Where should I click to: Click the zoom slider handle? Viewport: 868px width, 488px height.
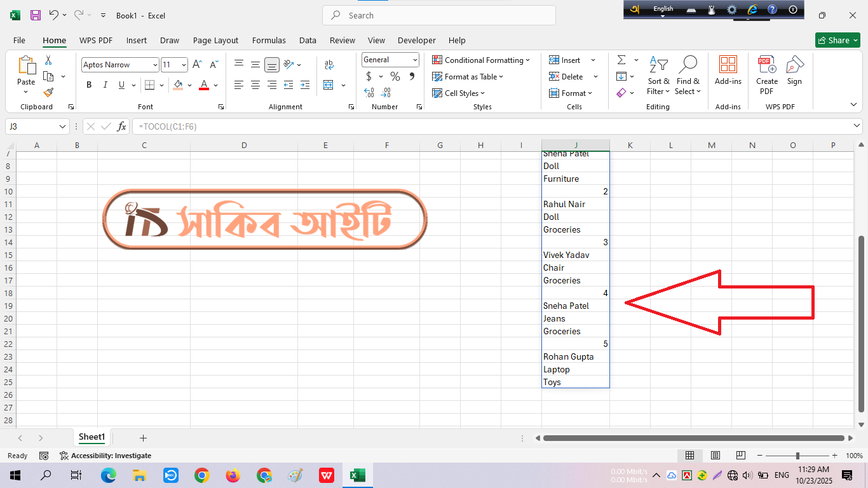click(797, 456)
